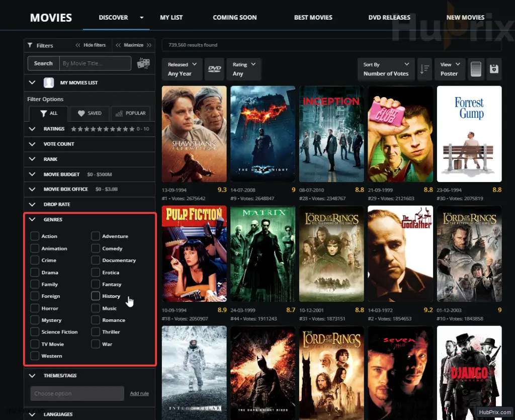Click the double arrows left of Maximize
The image size is (515, 420).
(118, 45)
